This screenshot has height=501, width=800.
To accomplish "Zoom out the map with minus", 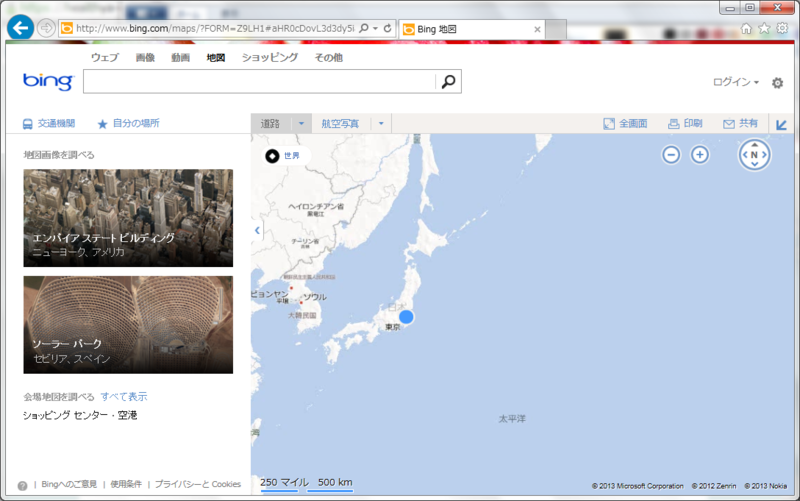I will (671, 155).
